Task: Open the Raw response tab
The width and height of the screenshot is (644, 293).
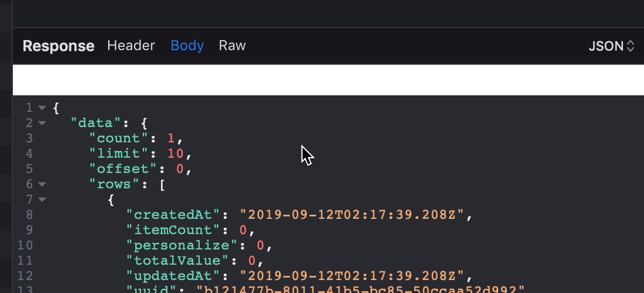Action: (x=232, y=45)
